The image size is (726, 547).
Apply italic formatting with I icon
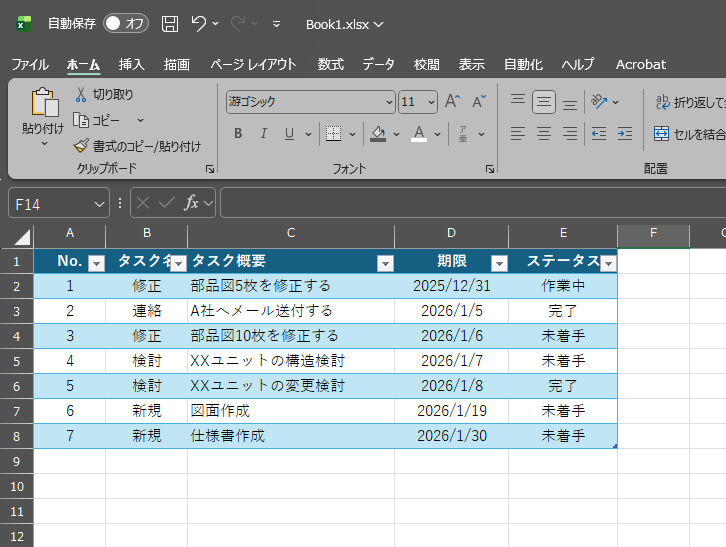[x=264, y=134]
